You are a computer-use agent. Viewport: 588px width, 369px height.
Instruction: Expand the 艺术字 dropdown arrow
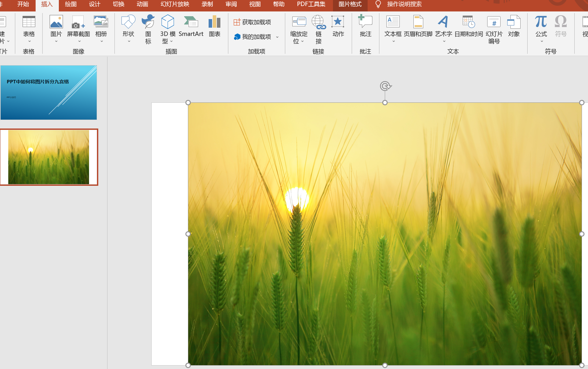(x=444, y=41)
